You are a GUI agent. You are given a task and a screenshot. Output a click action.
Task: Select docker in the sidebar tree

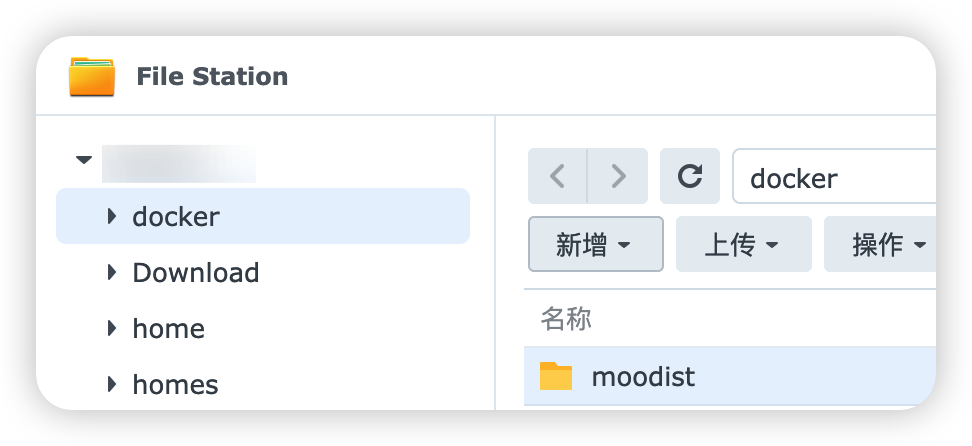tap(176, 216)
